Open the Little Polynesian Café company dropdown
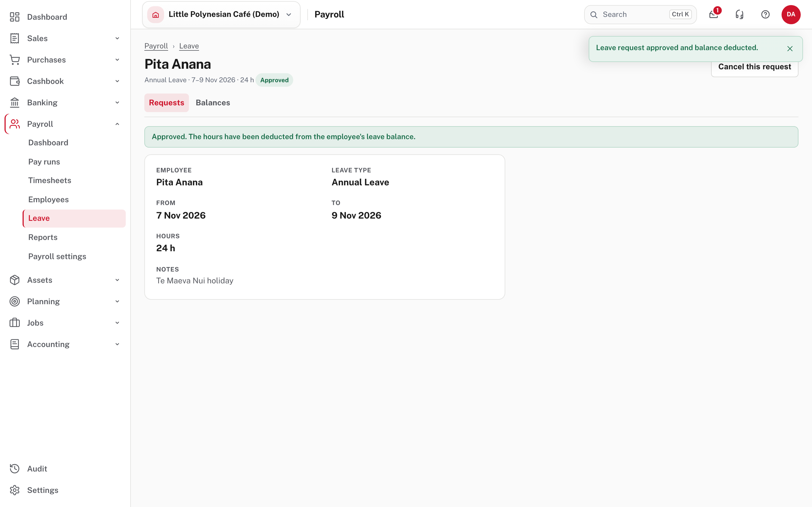 click(x=221, y=14)
